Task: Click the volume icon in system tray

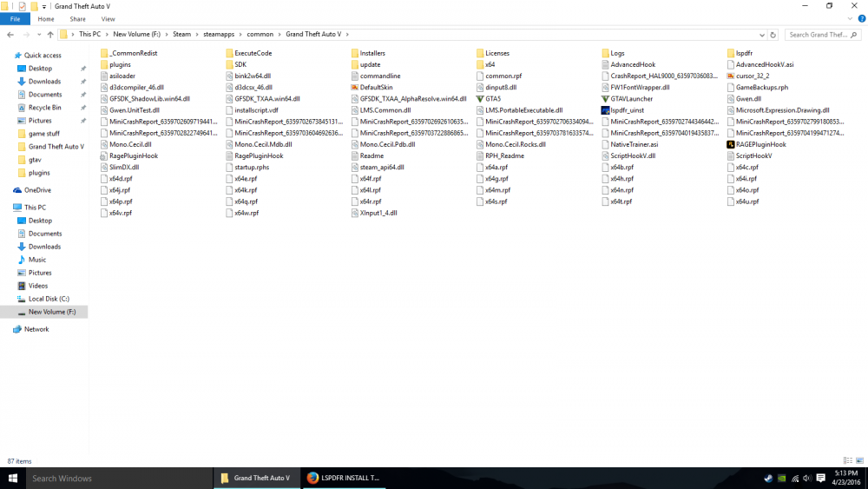Action: point(807,479)
